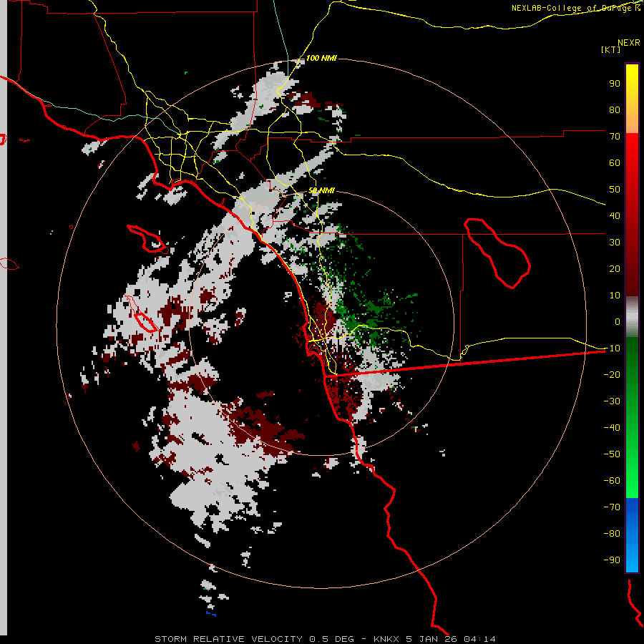Click the KNKX station identifier in caption
The image size is (644, 644).
click(x=386, y=639)
